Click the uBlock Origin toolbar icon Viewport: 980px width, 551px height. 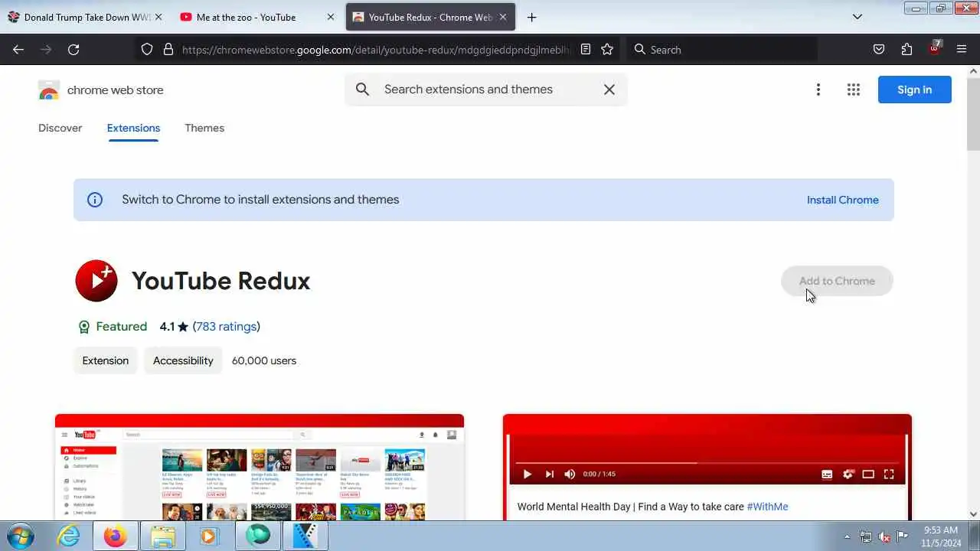coord(935,48)
